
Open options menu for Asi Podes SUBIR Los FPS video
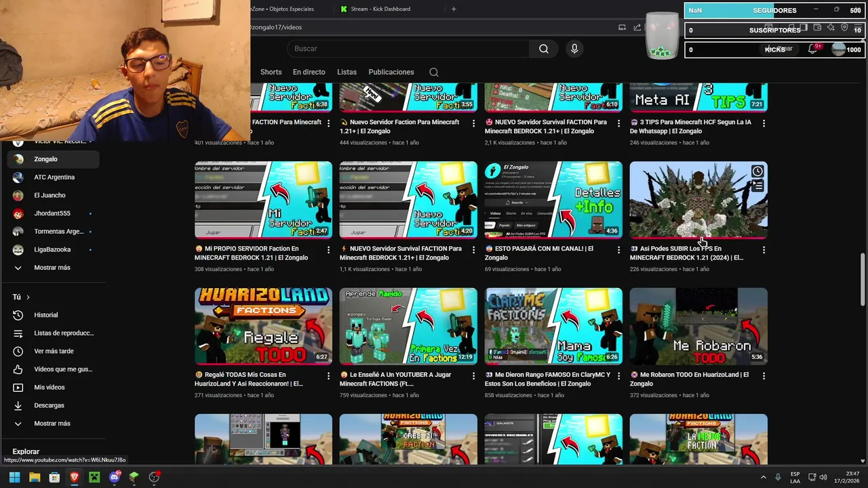click(764, 249)
